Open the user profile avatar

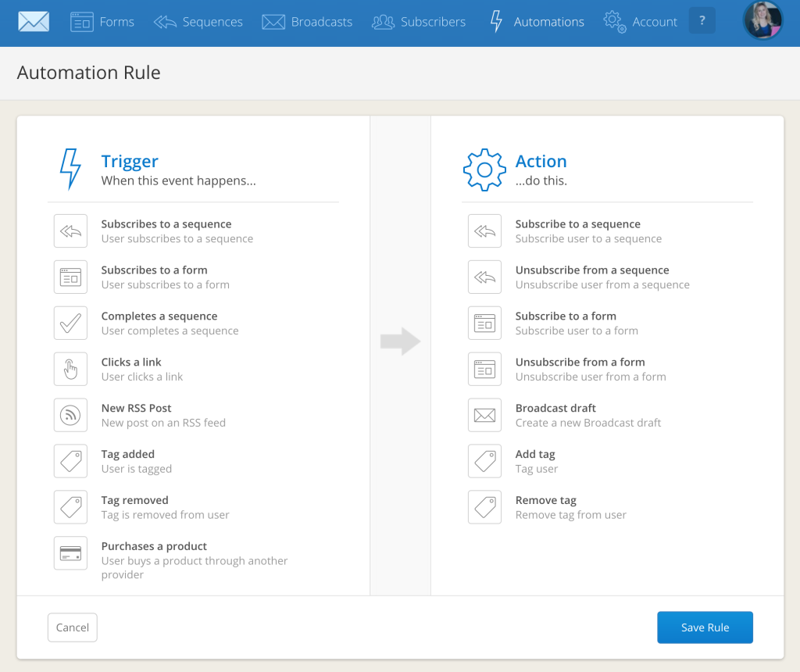pyautogui.click(x=762, y=20)
